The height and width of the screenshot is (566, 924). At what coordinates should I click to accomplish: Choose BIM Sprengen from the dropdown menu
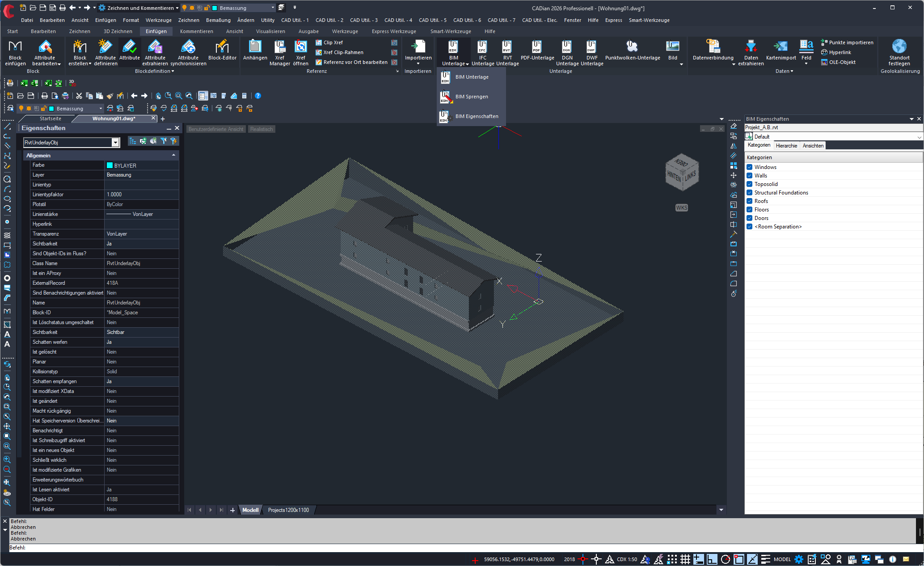(x=471, y=97)
